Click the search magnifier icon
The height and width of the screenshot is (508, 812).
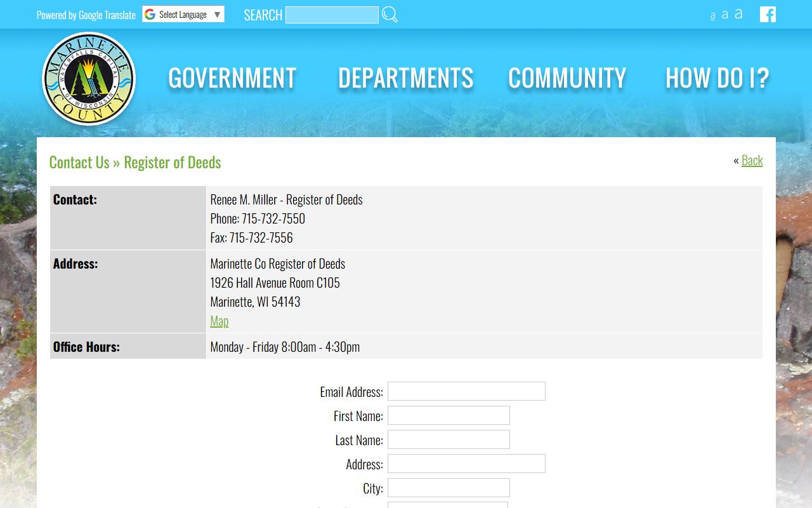click(390, 15)
